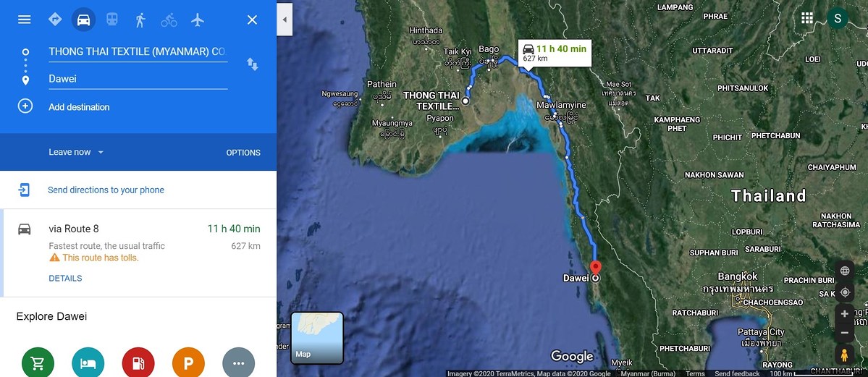
Task: Open the Google apps grid
Action: (807, 18)
